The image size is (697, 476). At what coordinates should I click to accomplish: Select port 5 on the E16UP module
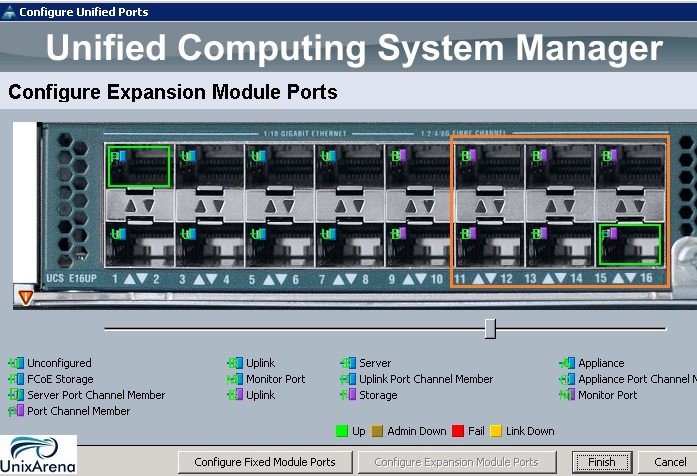pos(280,166)
